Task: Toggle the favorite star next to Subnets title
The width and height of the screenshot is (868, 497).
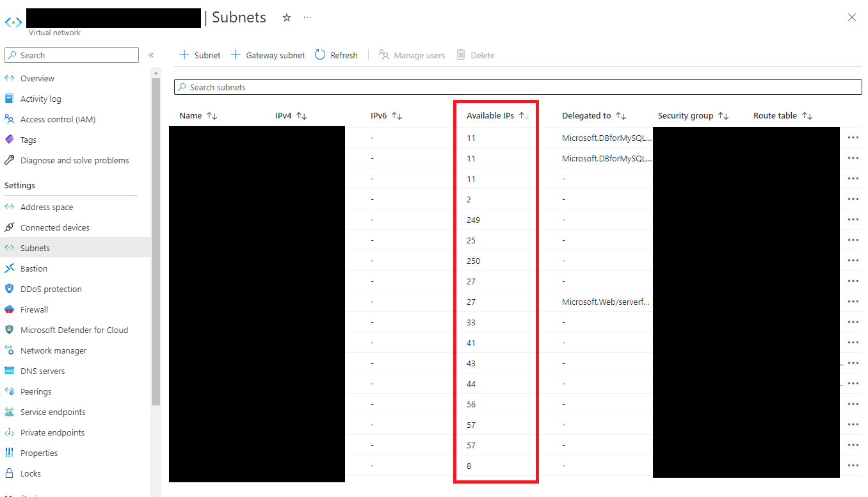Action: 286,17
